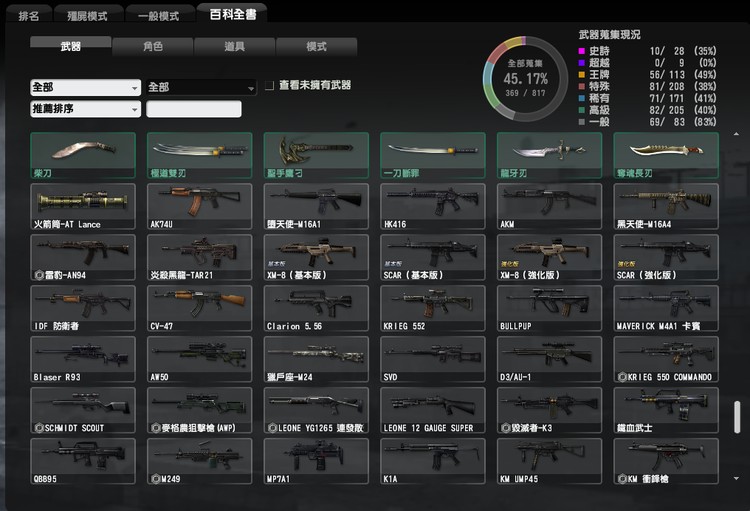
Task: Open the 柴刀 knife weapon card
Action: 83,156
